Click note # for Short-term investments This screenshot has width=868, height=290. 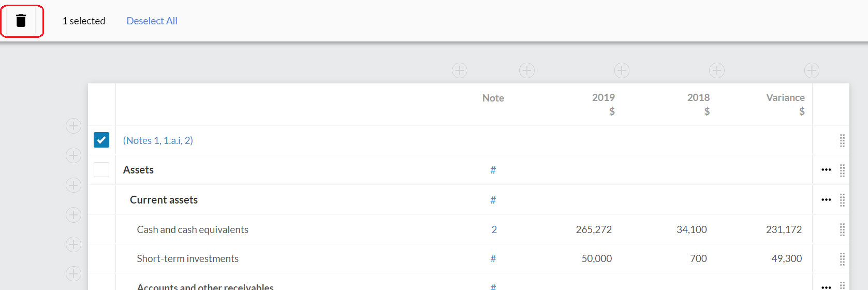[493, 258]
